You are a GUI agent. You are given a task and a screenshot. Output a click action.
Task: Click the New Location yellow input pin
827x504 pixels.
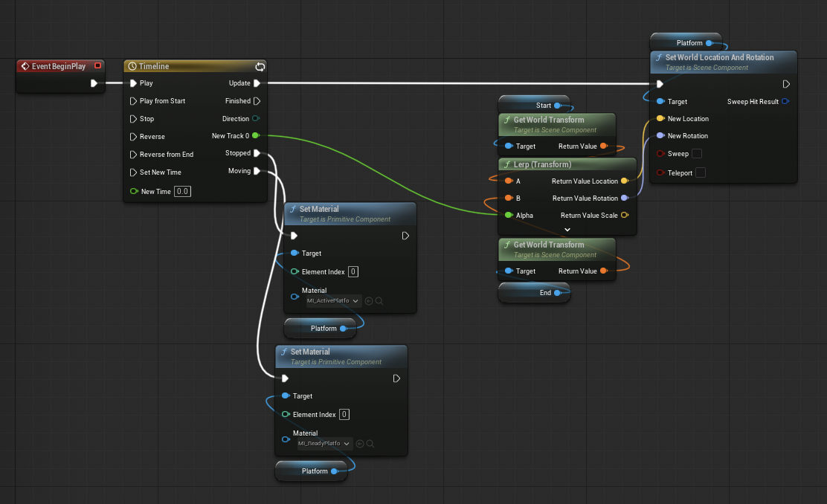pyautogui.click(x=660, y=119)
